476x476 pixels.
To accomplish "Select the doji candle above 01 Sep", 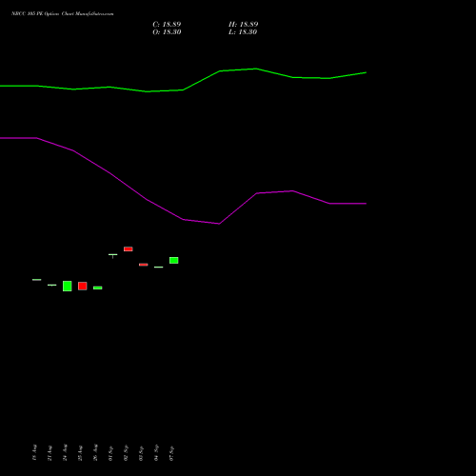I will click(113, 255).
